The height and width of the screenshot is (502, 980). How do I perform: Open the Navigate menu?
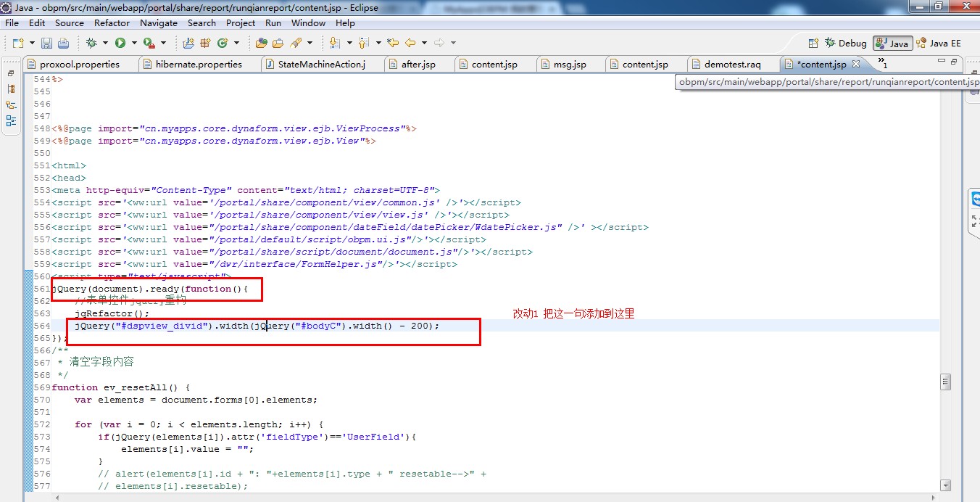(x=159, y=22)
